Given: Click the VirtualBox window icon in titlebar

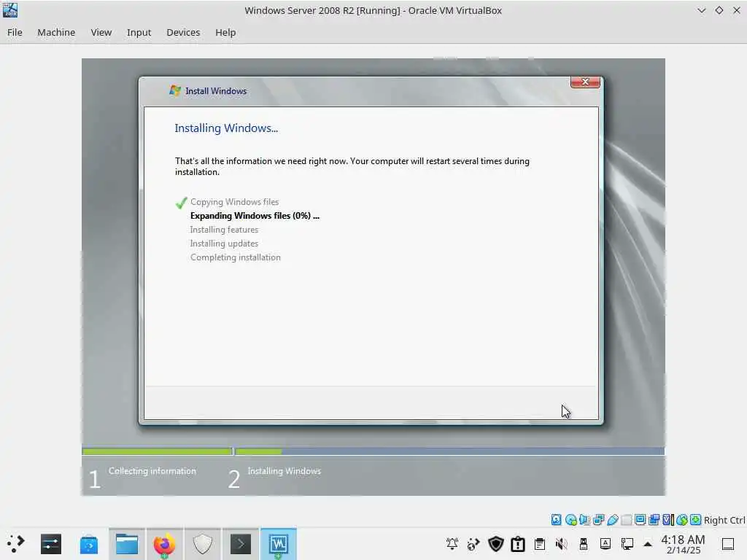Looking at the screenshot, I should click(10, 10).
